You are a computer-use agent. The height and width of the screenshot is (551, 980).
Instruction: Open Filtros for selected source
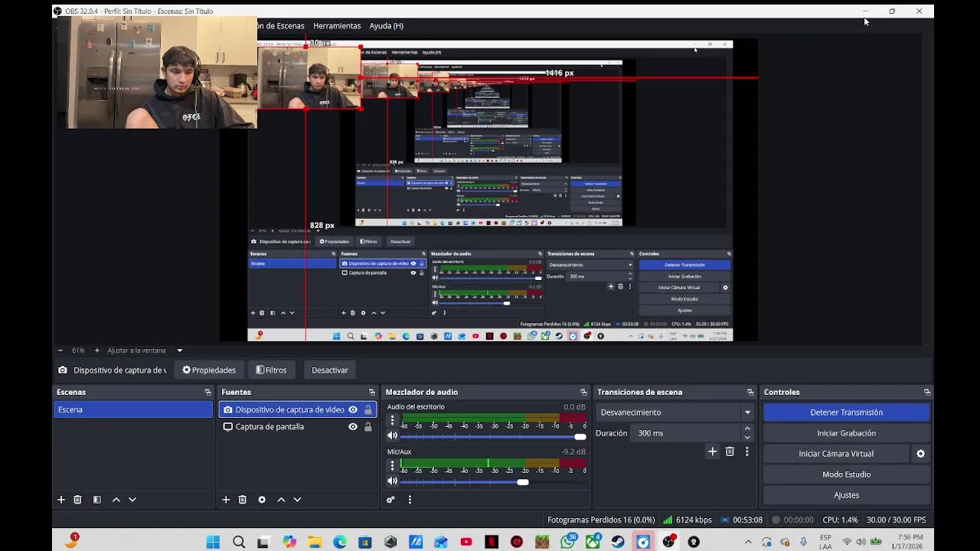[272, 370]
